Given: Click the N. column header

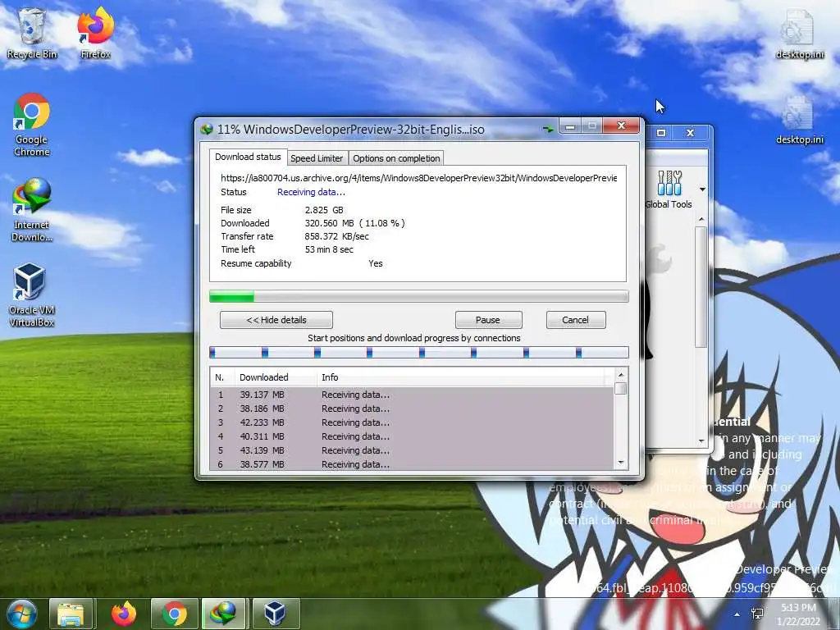Looking at the screenshot, I should click(222, 377).
